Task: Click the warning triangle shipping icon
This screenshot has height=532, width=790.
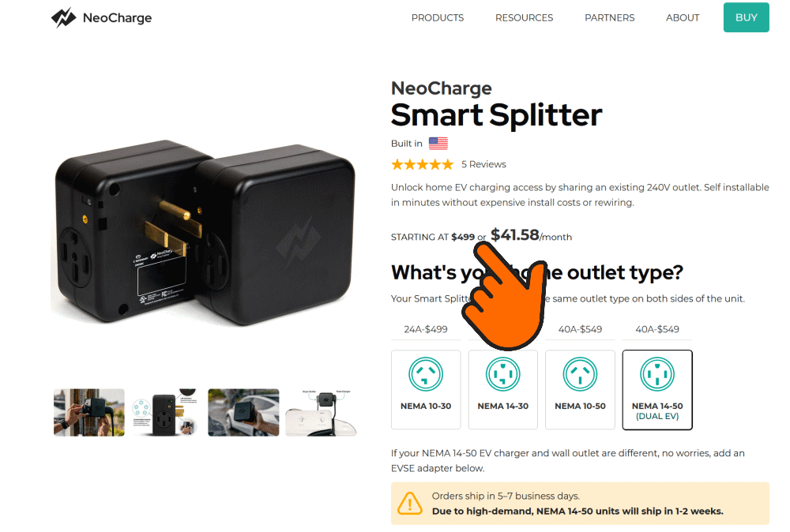Action: (409, 504)
